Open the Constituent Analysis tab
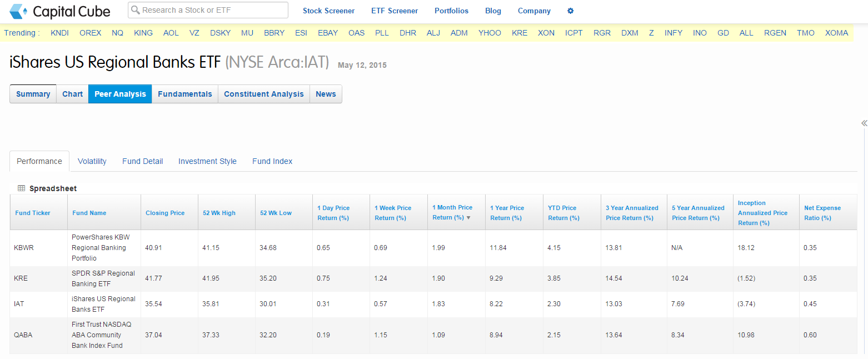This screenshot has width=868, height=359. coord(264,94)
